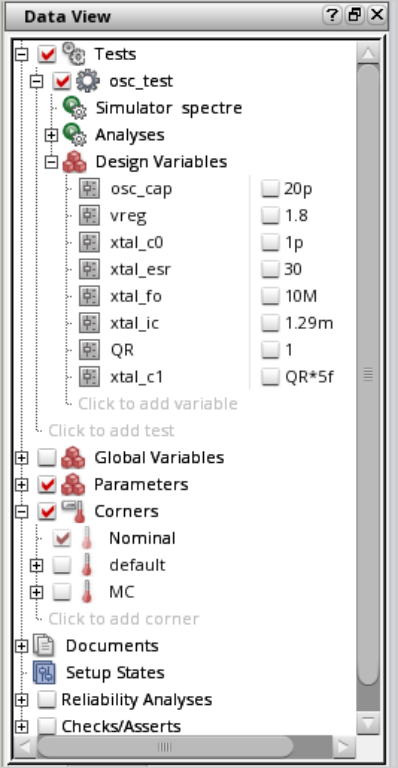
Task: Tick the checkbox beside 1.8 vreg value
Action: point(270,216)
